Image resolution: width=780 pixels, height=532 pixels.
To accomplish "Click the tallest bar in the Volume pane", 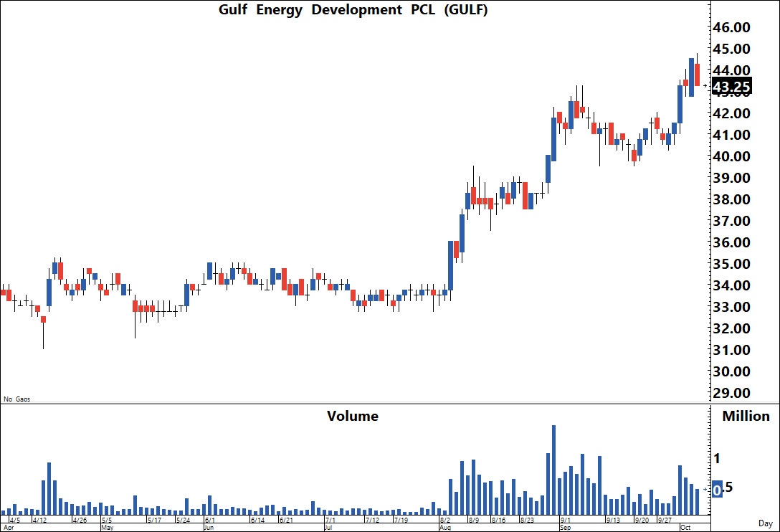I will 553,470.
